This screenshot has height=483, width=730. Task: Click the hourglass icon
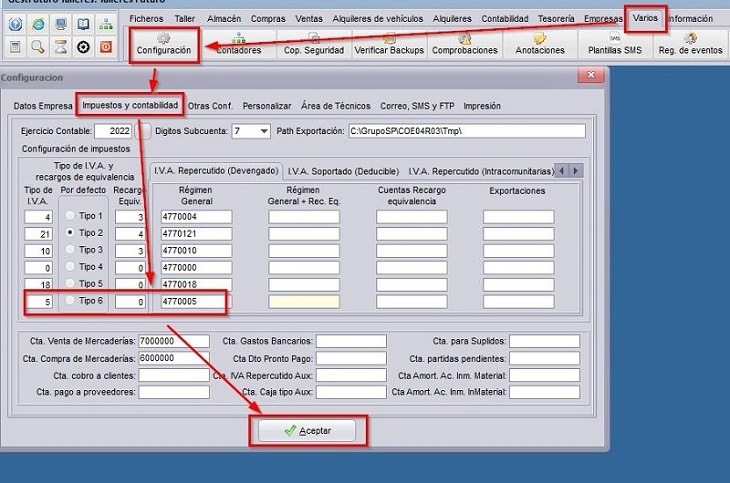pos(61,47)
